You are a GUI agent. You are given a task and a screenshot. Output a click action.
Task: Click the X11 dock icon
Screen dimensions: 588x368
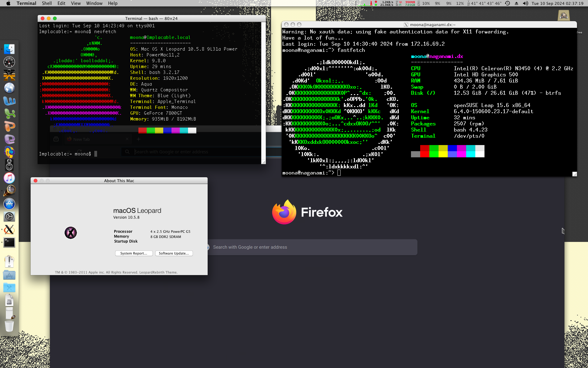tap(9, 230)
